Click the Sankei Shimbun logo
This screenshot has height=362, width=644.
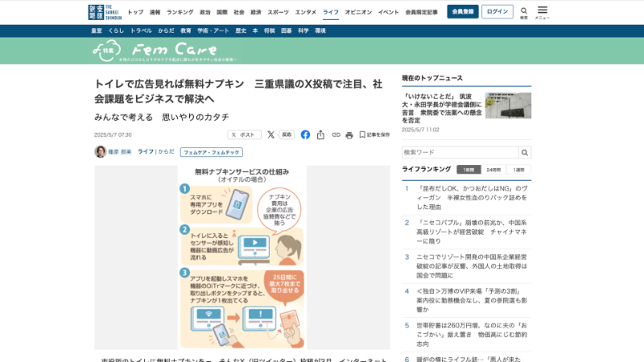point(105,12)
